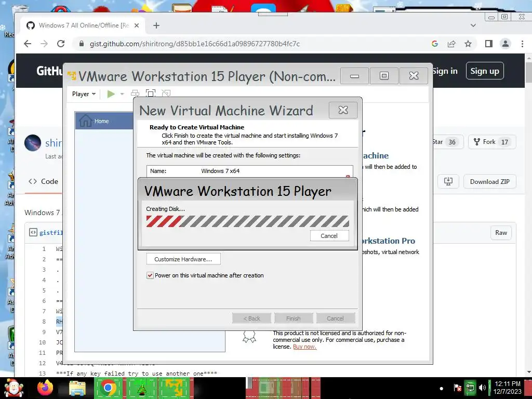Screen dimensions: 532x399
Task: Click Sign in on GitHub
Action: click(445, 71)
